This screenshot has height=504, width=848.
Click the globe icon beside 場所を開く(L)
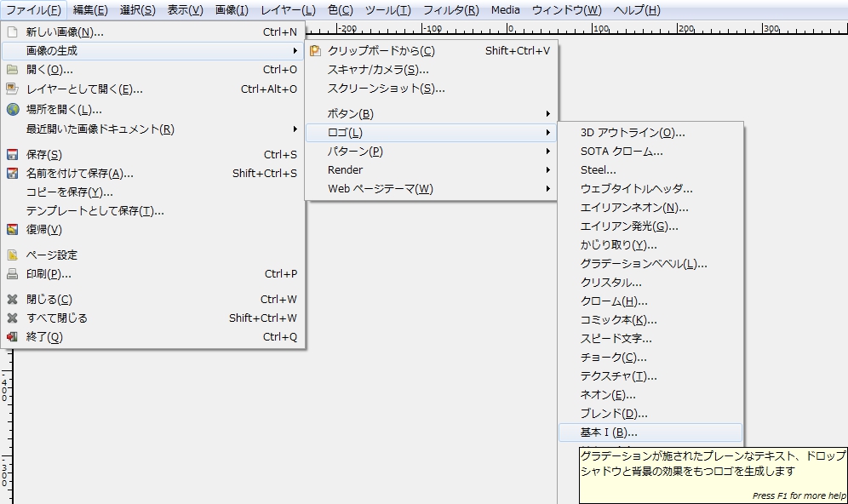tap(13, 109)
